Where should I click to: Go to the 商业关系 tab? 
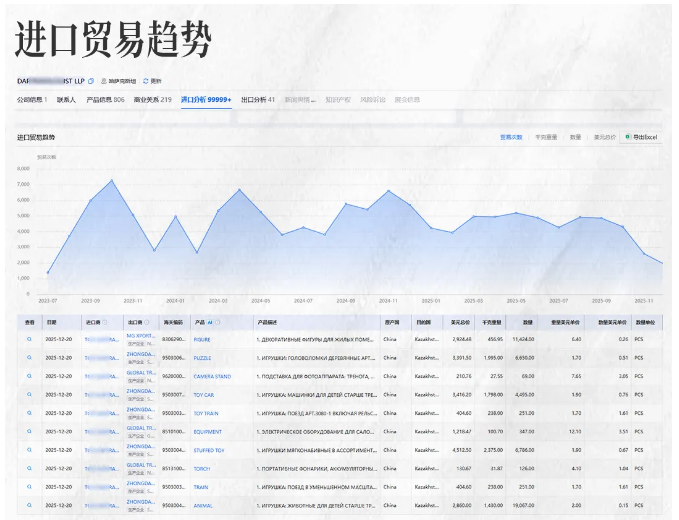click(153, 100)
